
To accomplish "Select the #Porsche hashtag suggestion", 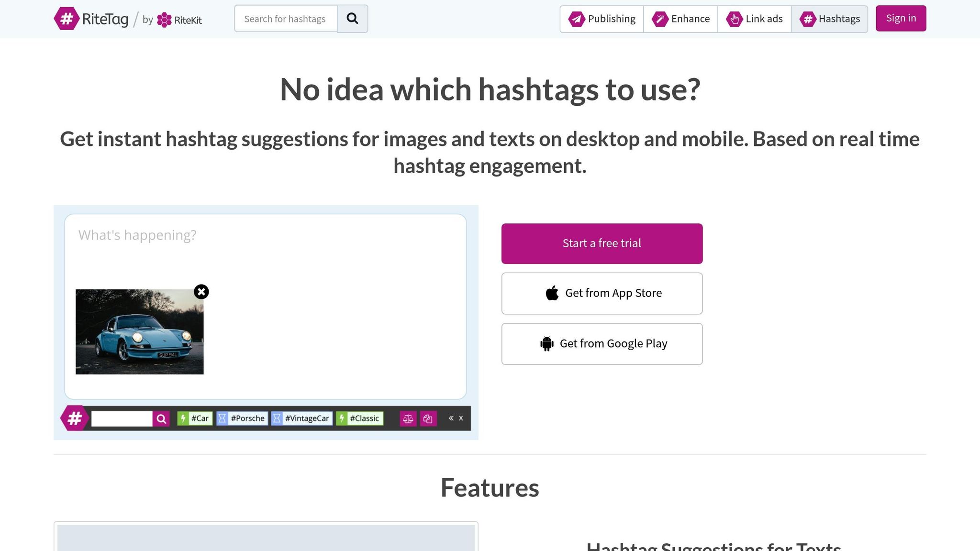I will coord(242,419).
